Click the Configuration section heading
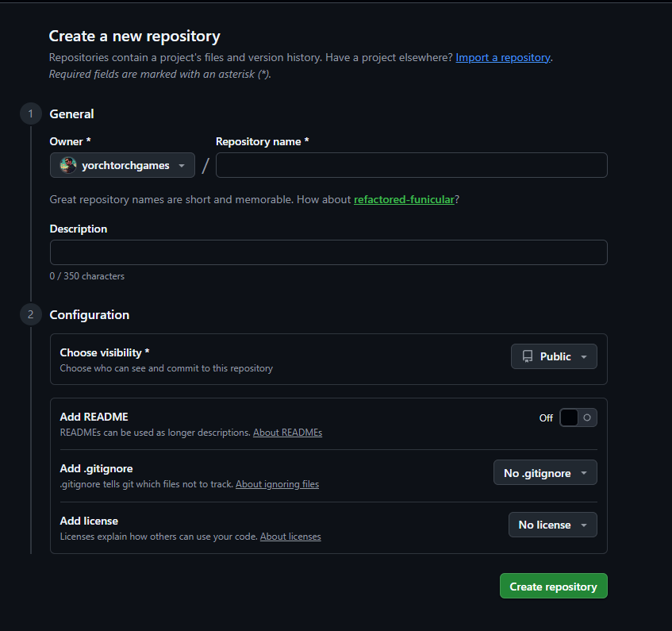 click(90, 315)
